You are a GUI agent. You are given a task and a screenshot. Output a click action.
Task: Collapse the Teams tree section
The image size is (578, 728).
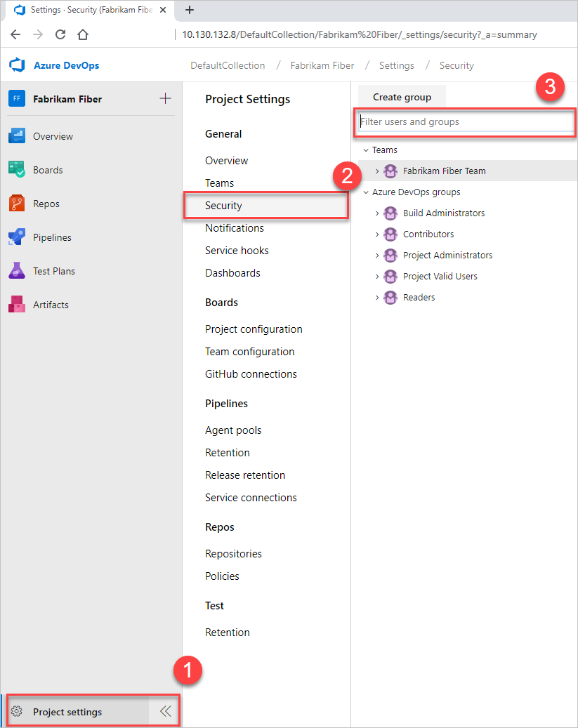pyautogui.click(x=366, y=150)
